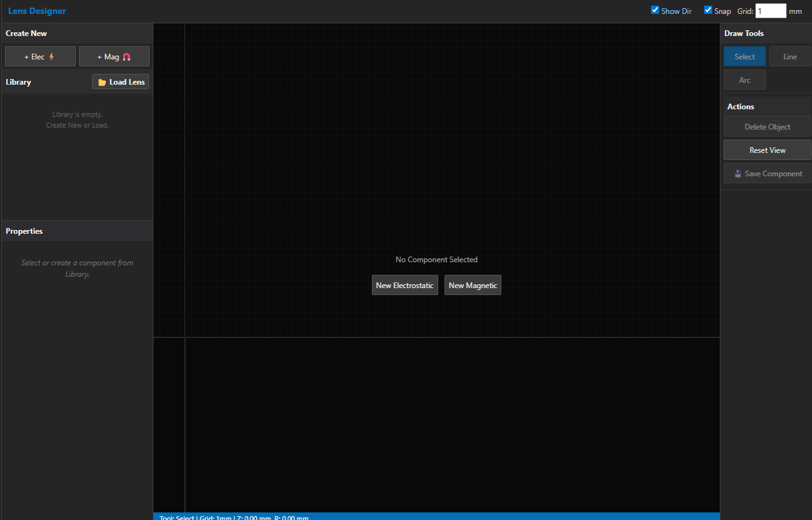Click the Delete Object action

(x=767, y=127)
